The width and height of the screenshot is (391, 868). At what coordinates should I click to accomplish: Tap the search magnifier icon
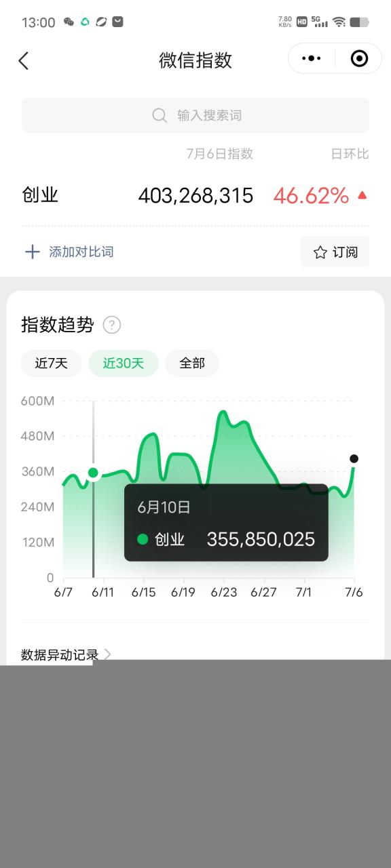click(x=160, y=115)
